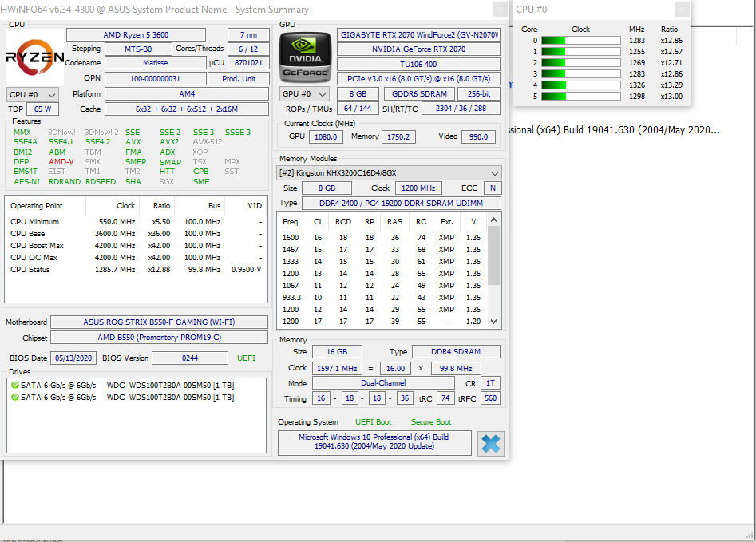The height and width of the screenshot is (542, 756).
Task: Open the GPU #0 selector dropdown
Action: point(304,94)
